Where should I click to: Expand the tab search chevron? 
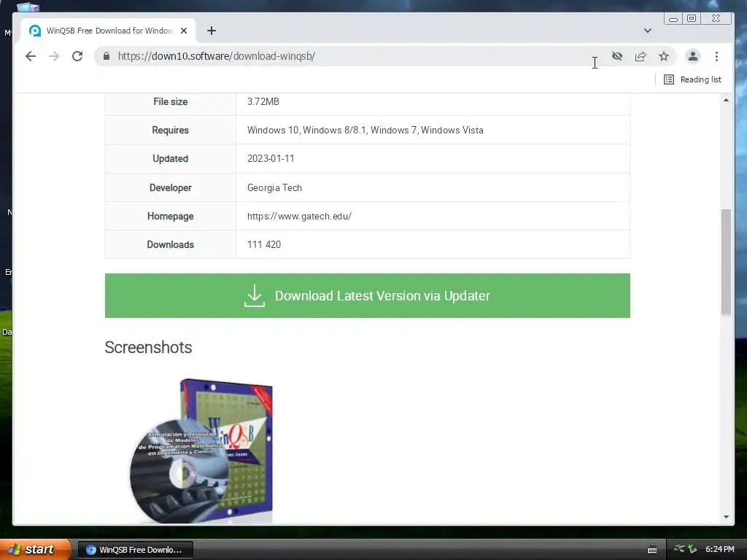648,31
